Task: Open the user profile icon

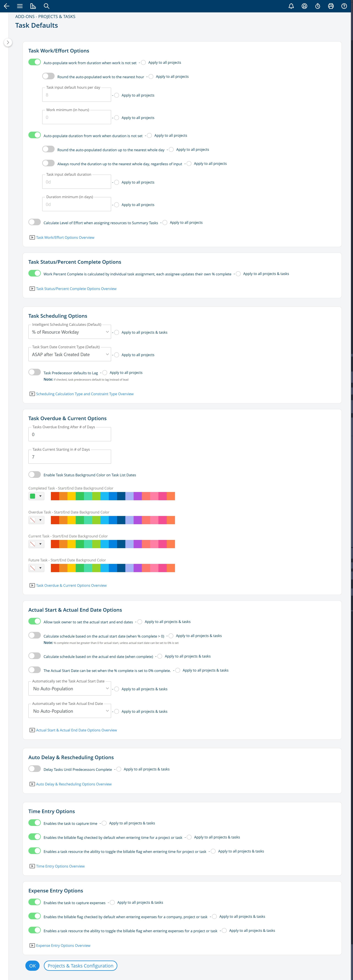Action: tap(305, 6)
